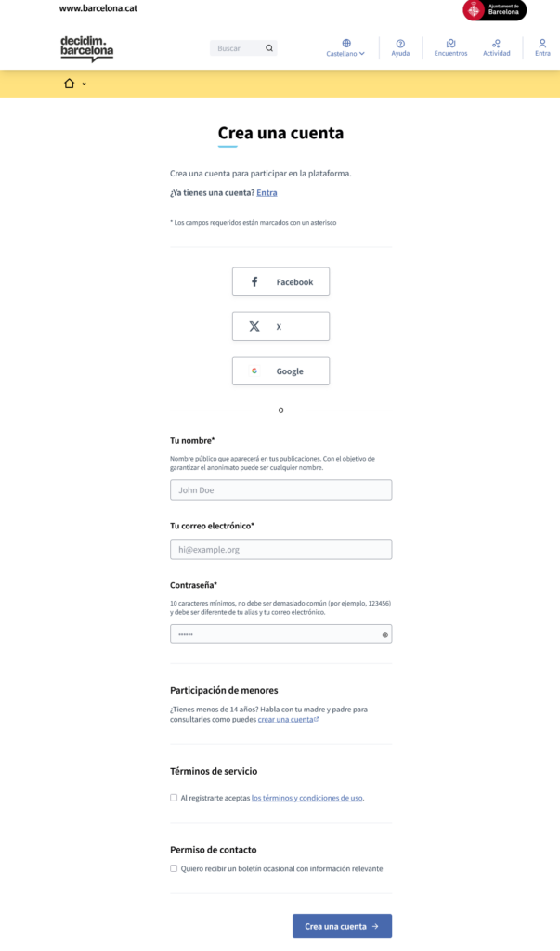Click the 'Tu nombre' input field
The width and height of the screenshot is (560, 951).
point(280,489)
